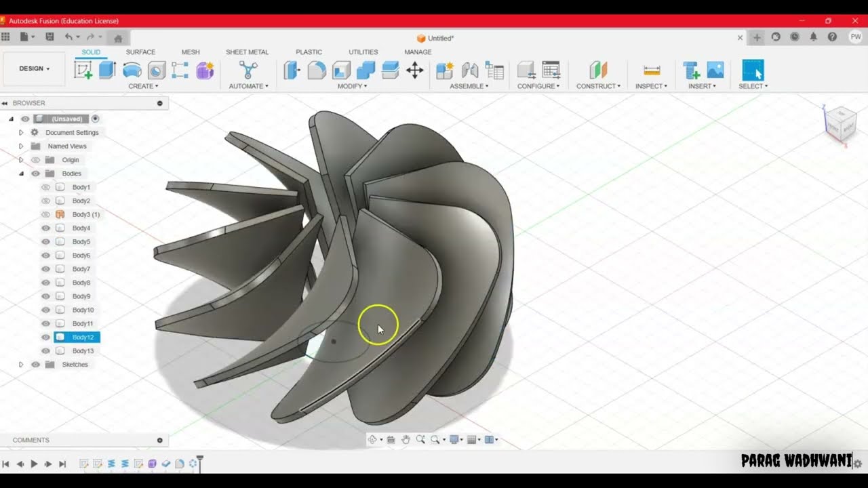
Task: Choose the Offset Plane construct tool
Action: tap(598, 70)
